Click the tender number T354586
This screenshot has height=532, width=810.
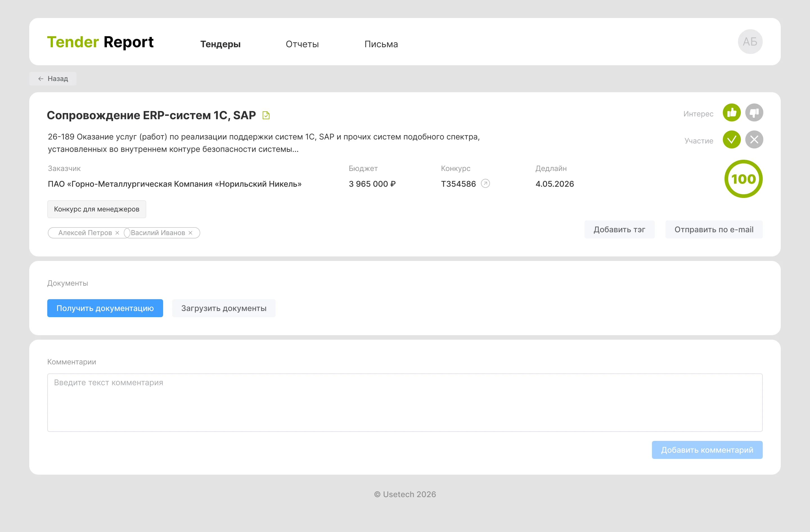[x=458, y=184]
